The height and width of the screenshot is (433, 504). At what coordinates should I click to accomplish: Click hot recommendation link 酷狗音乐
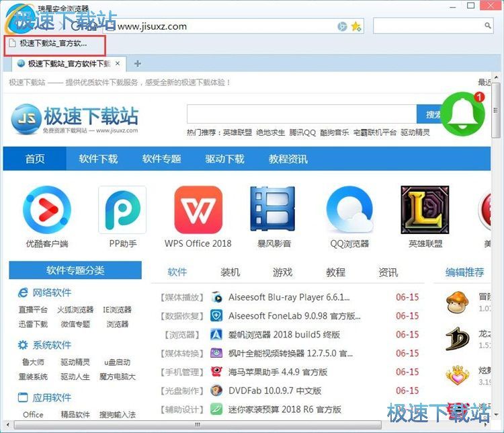pos(334,132)
